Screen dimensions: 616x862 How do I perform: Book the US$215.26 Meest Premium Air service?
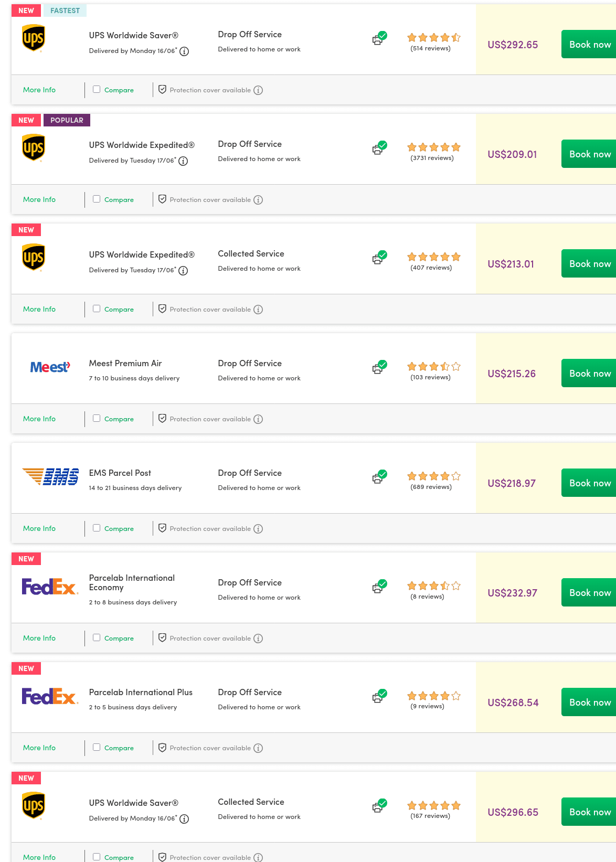coord(589,374)
